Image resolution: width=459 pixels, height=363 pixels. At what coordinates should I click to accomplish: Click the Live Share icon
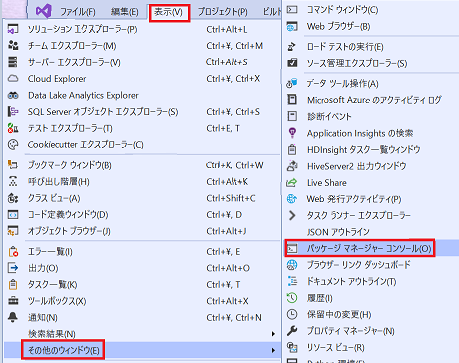(x=292, y=183)
